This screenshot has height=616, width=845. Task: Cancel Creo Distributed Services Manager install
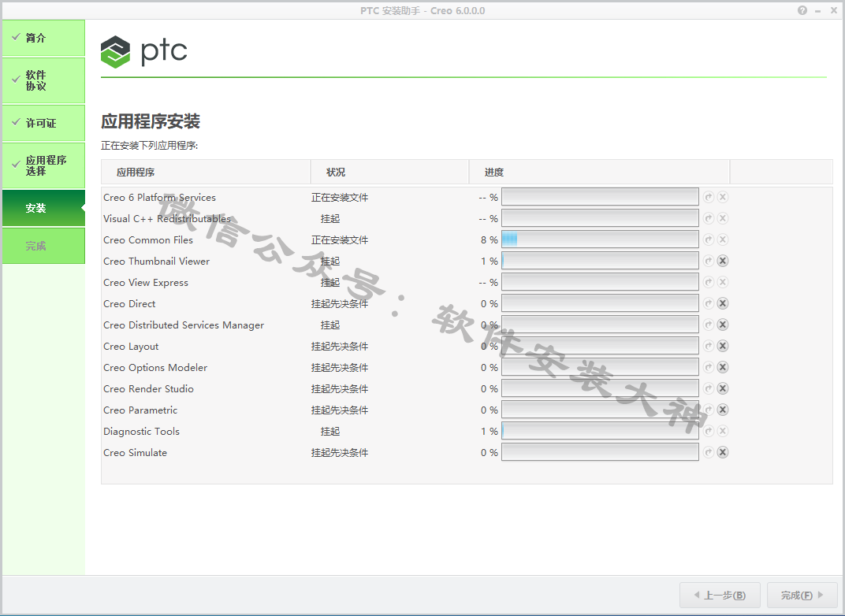(x=723, y=325)
